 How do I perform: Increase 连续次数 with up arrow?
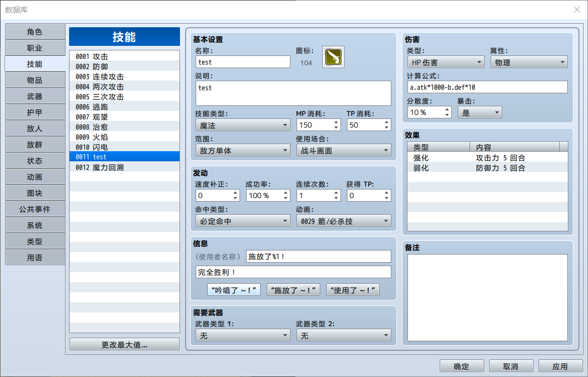click(x=336, y=193)
